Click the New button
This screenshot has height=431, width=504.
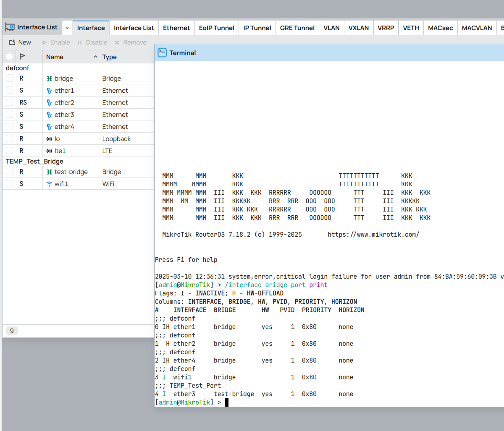(20, 42)
